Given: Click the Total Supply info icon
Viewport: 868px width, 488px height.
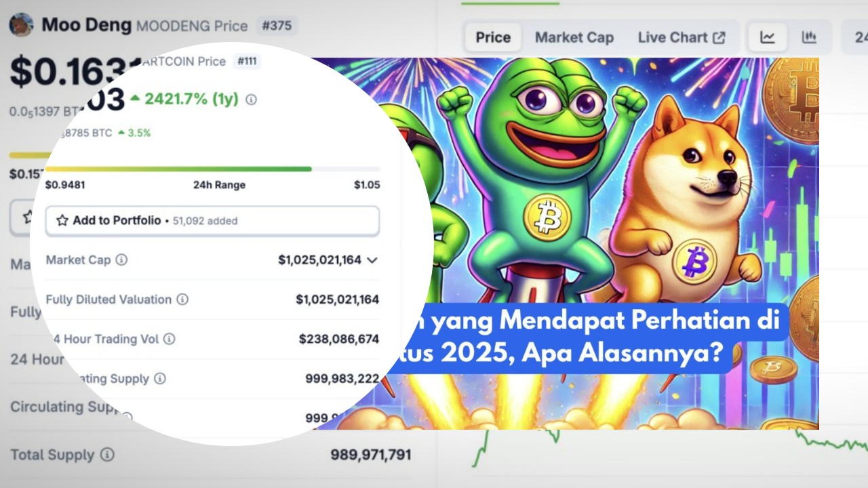Looking at the screenshot, I should pos(107,455).
